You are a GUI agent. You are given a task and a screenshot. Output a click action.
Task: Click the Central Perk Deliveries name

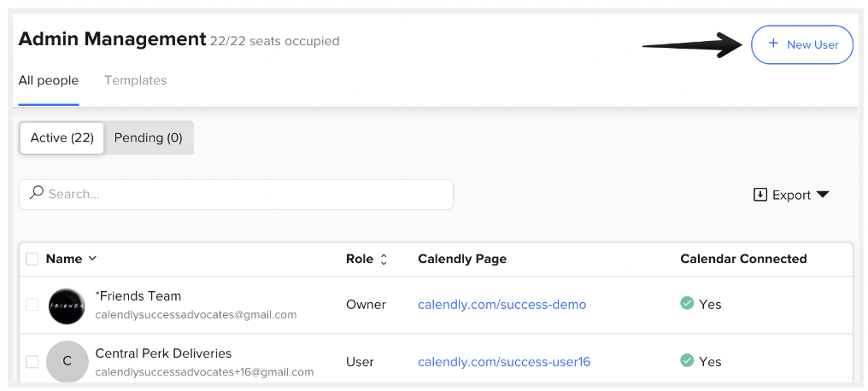click(163, 353)
